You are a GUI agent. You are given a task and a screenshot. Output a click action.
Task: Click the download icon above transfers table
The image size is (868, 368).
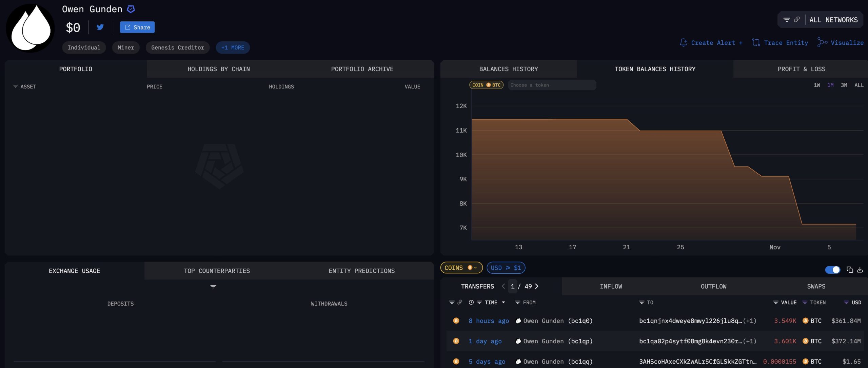click(x=860, y=270)
